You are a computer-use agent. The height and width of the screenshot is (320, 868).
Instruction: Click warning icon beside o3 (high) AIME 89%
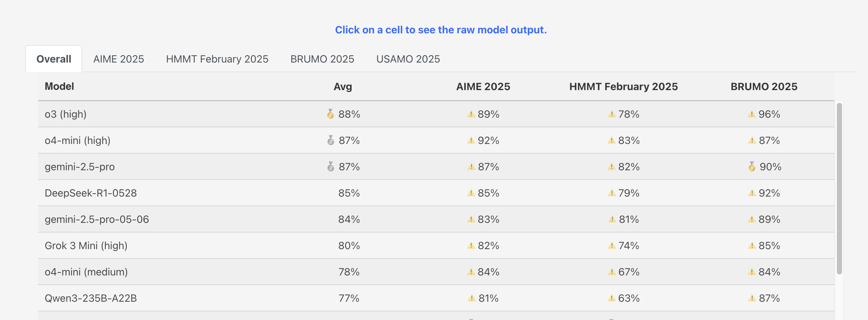[x=471, y=114]
